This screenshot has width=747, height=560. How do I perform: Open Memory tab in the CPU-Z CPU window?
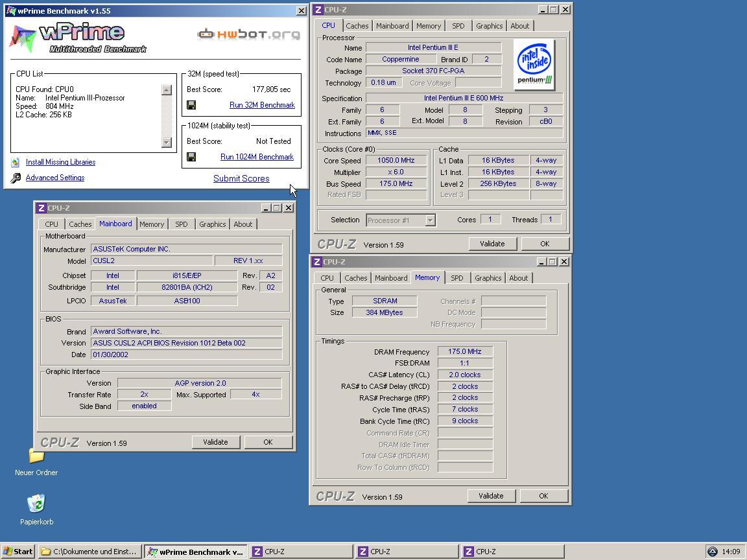pyautogui.click(x=428, y=26)
